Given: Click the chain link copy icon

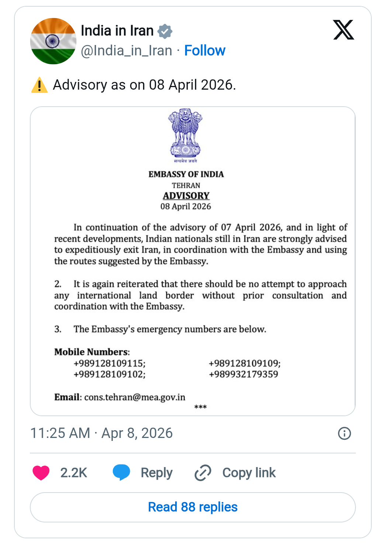Looking at the screenshot, I should click(202, 473).
